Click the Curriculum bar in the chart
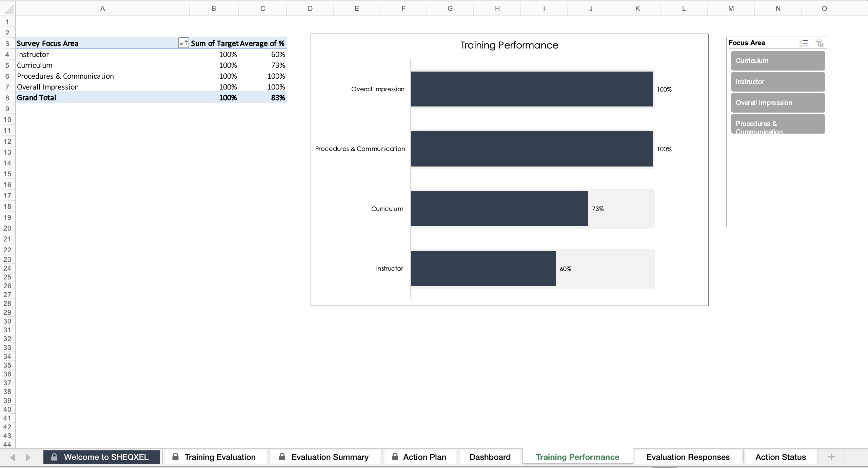Viewport: 868px width, 468px height. pyautogui.click(x=499, y=209)
